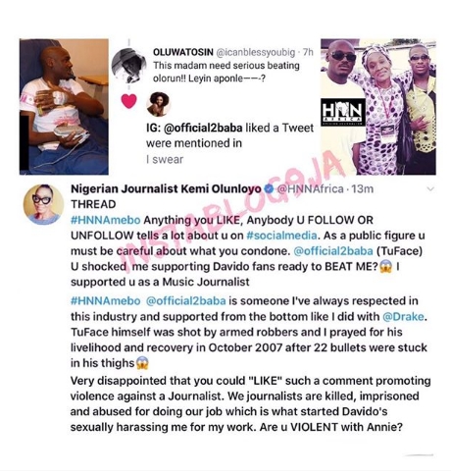Open the second #HNNAmebo hashtag

point(106,300)
